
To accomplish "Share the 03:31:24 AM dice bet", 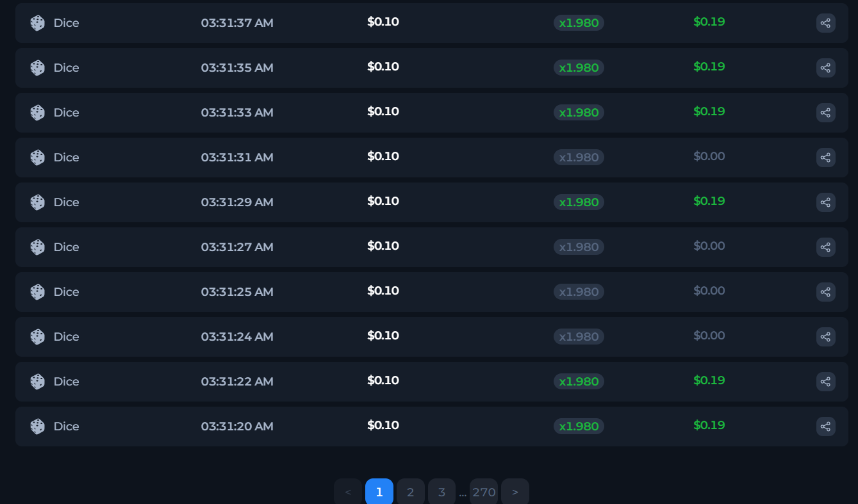I will [x=825, y=337].
